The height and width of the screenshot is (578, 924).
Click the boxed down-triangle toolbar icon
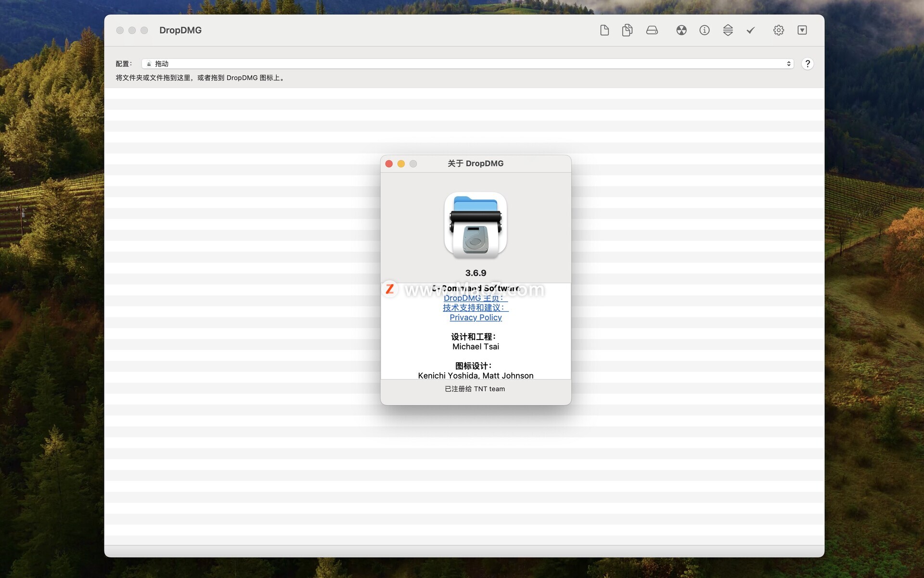click(802, 30)
